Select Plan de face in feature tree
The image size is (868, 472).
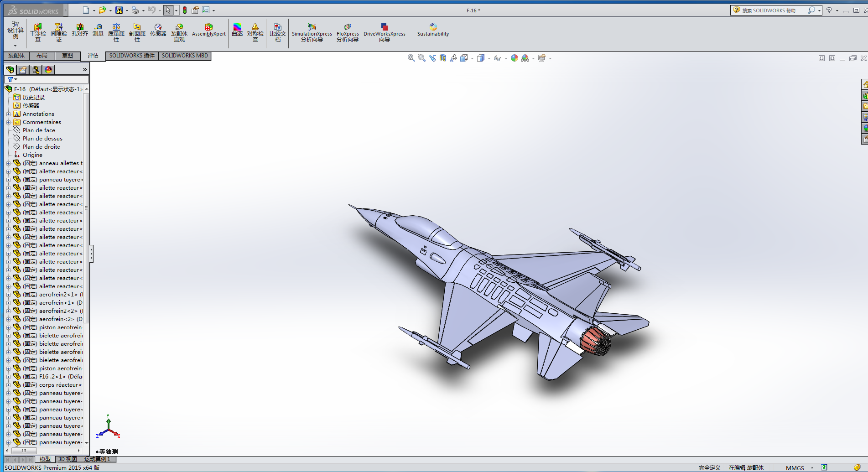pos(39,130)
